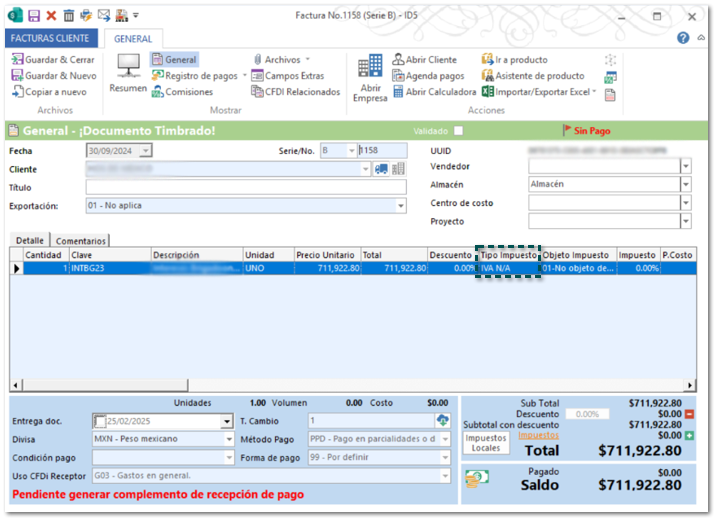Click Abrir Calculadora in ribbon
This screenshot has width=717, height=521.
(x=434, y=92)
